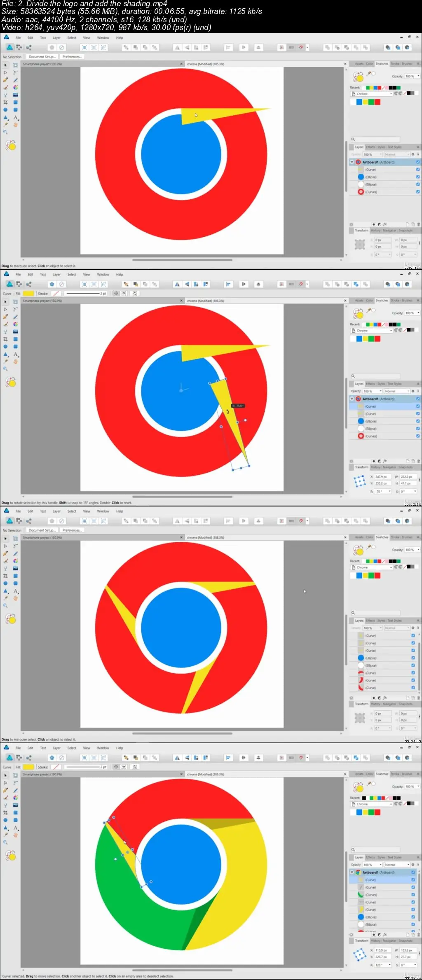Select the Artboard tool in first frame
This screenshot has height=980, width=422.
(x=15, y=65)
